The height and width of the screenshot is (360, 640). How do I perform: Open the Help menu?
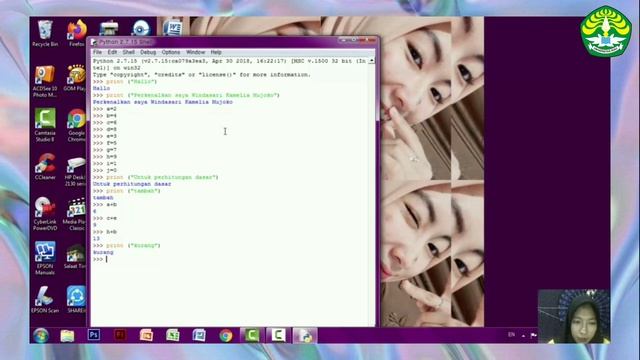pos(216,52)
